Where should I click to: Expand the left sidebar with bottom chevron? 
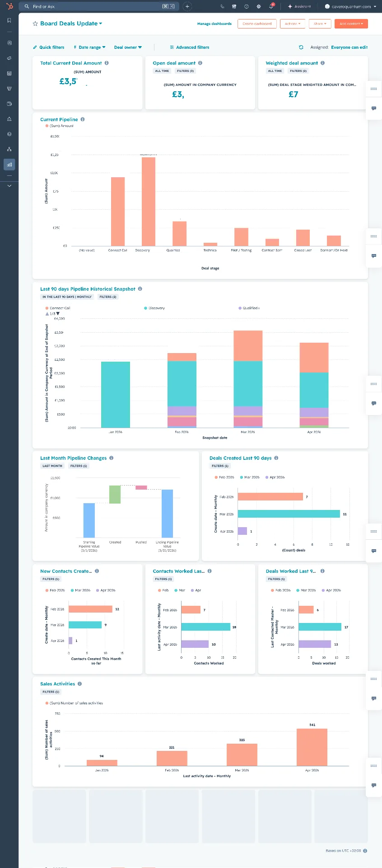(9, 186)
